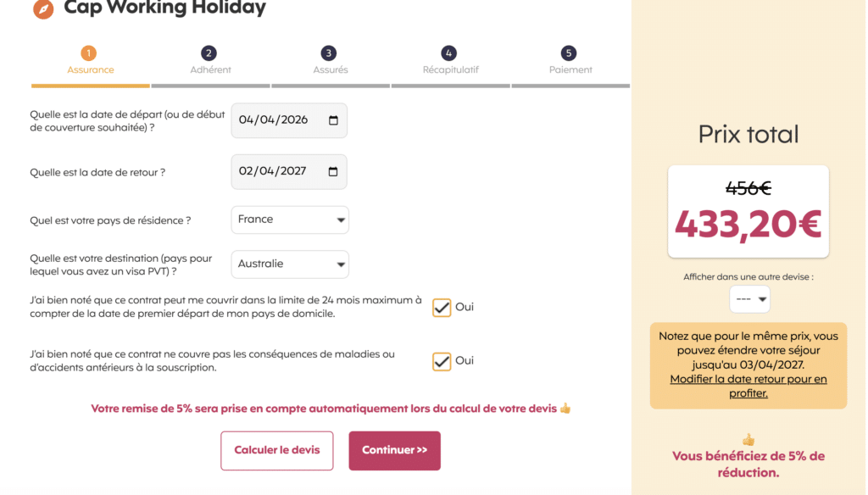Viewport: 868px width, 495px height.
Task: Click step 3 circle icon Assurés
Action: pyautogui.click(x=329, y=53)
